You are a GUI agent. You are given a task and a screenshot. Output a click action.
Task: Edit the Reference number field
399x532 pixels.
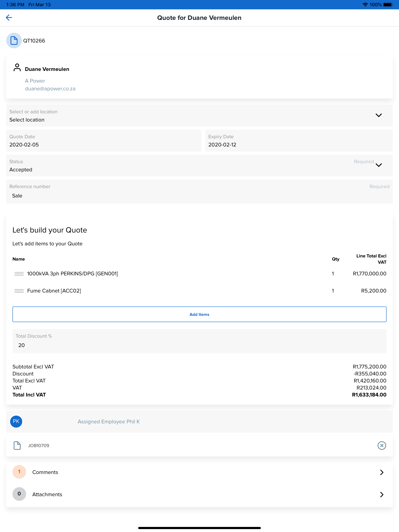tap(199, 192)
